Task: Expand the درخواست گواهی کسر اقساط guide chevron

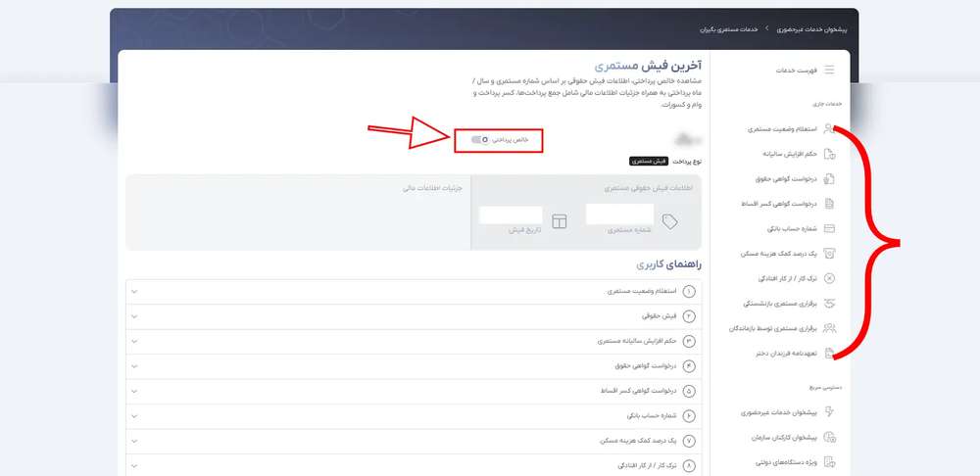Action: [133, 391]
